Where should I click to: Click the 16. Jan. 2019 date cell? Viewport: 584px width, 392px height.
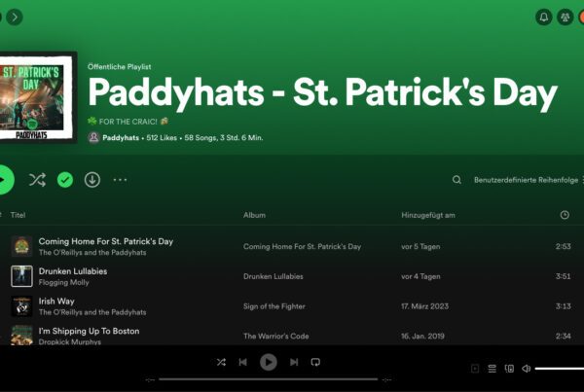pos(422,337)
